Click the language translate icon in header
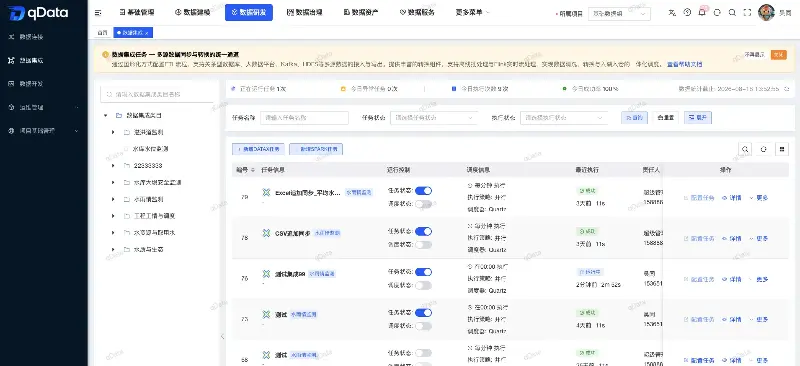This screenshot has width=800, height=366. coord(672,13)
